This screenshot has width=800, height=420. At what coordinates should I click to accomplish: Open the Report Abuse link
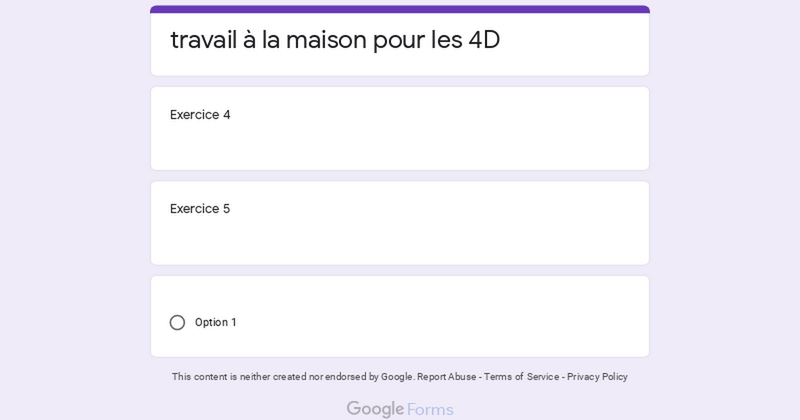coord(446,377)
